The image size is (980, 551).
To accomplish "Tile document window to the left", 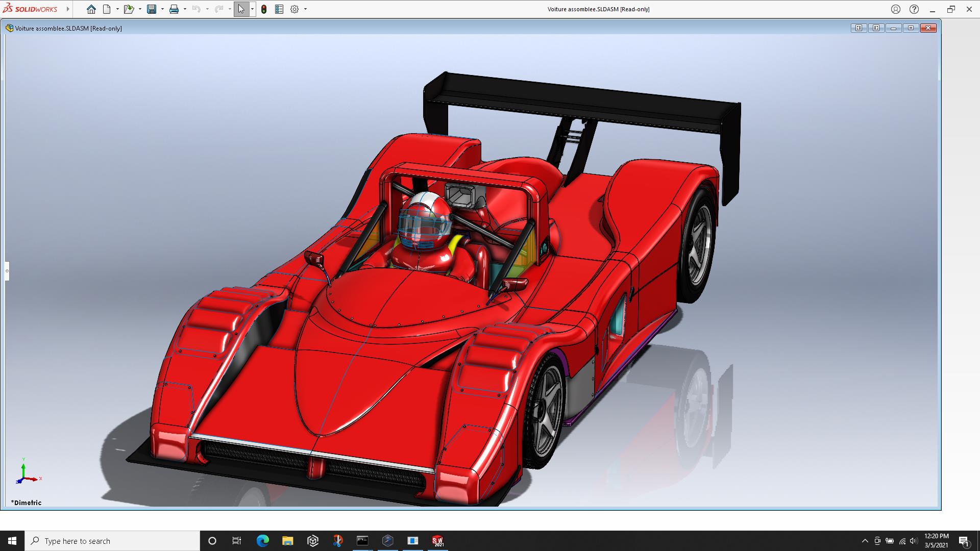I will click(x=859, y=28).
